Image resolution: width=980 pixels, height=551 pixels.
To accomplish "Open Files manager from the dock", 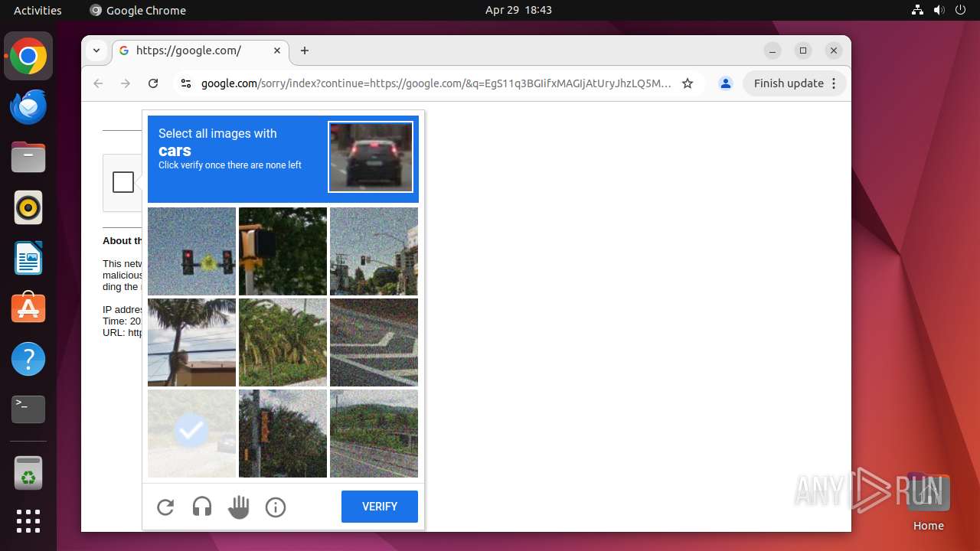I will pos(28,158).
